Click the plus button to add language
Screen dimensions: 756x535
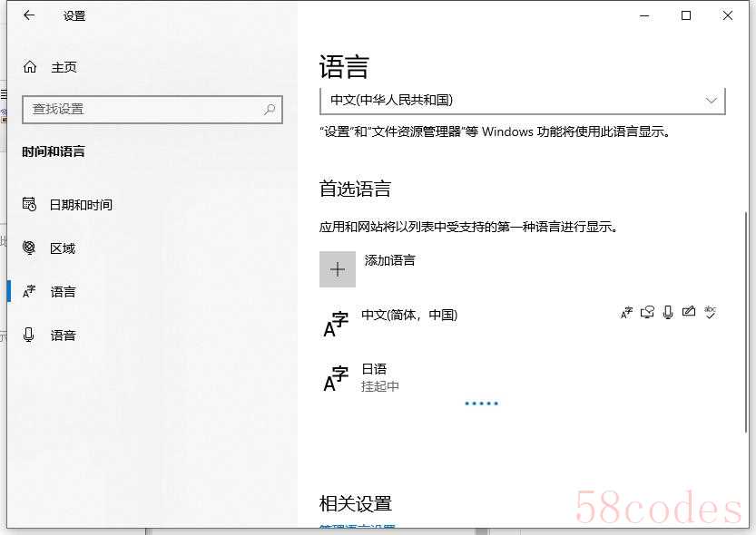(x=338, y=269)
